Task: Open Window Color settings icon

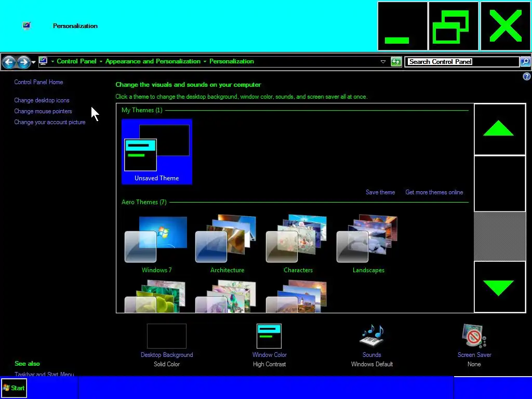Action: tap(269, 336)
